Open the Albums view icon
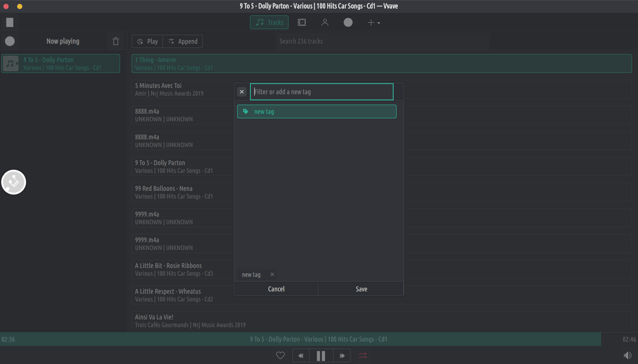This screenshot has height=364, width=638. coord(302,22)
